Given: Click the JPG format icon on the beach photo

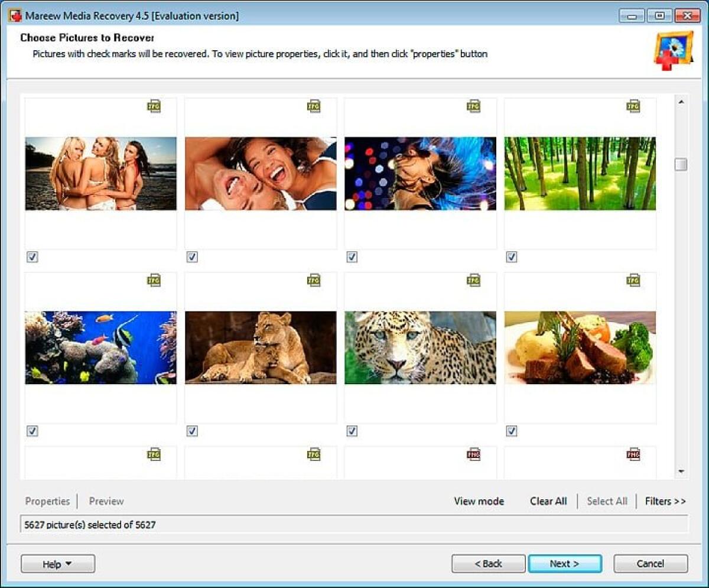Looking at the screenshot, I should click(x=153, y=106).
